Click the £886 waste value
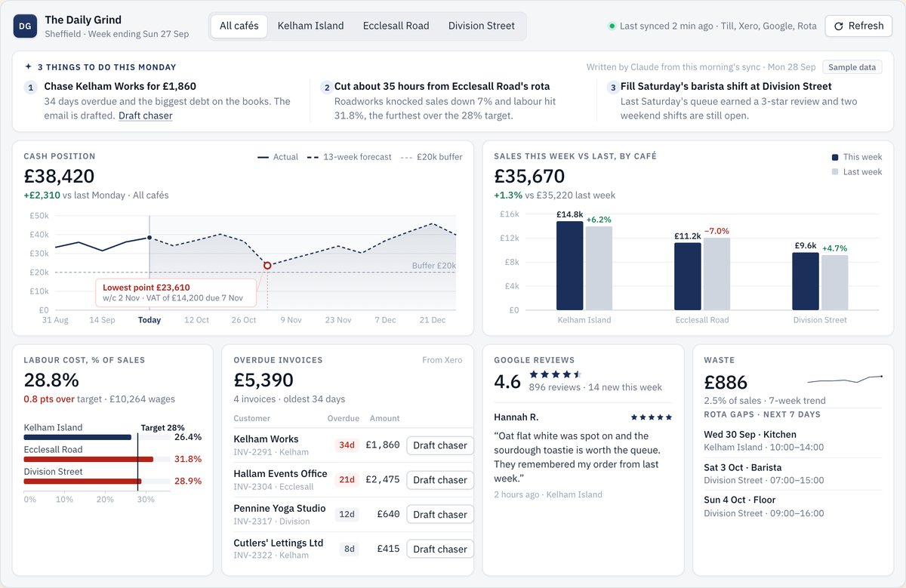Viewport: 906px width, 588px height. pyautogui.click(x=726, y=383)
